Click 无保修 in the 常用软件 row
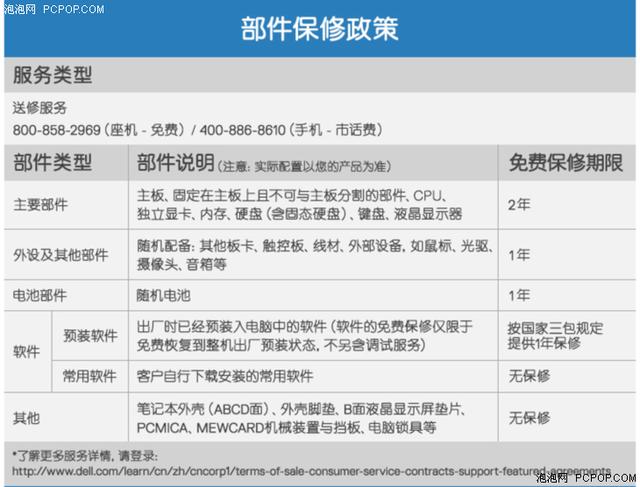Image resolution: width=640 pixels, height=487 pixels. point(529,376)
